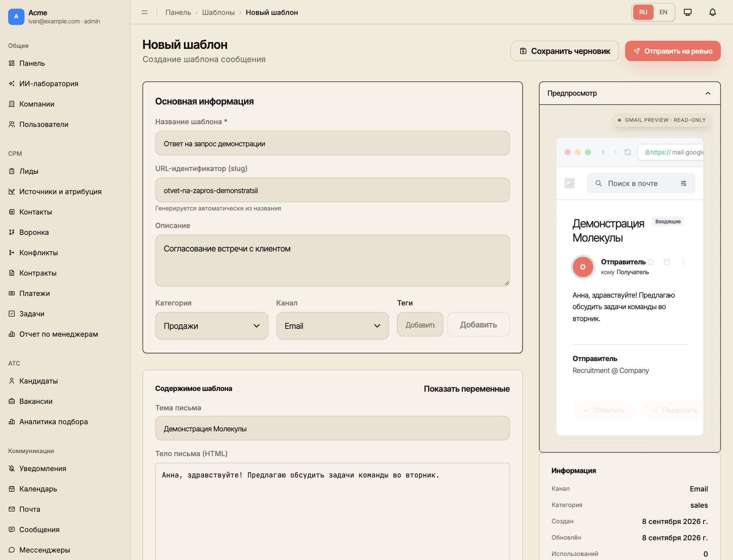Screen dimensions: 733x560
Task: Click the Почта envelope icon
Action: tap(12, 509)
